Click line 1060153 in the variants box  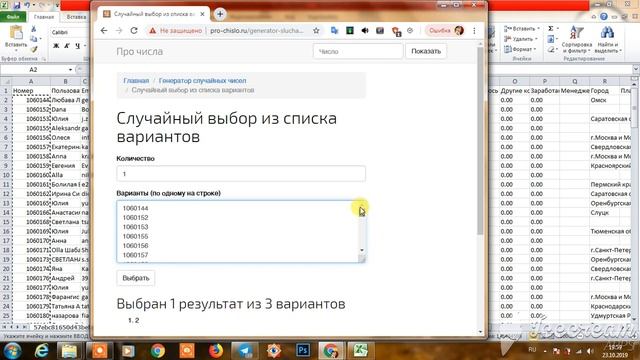[136, 227]
